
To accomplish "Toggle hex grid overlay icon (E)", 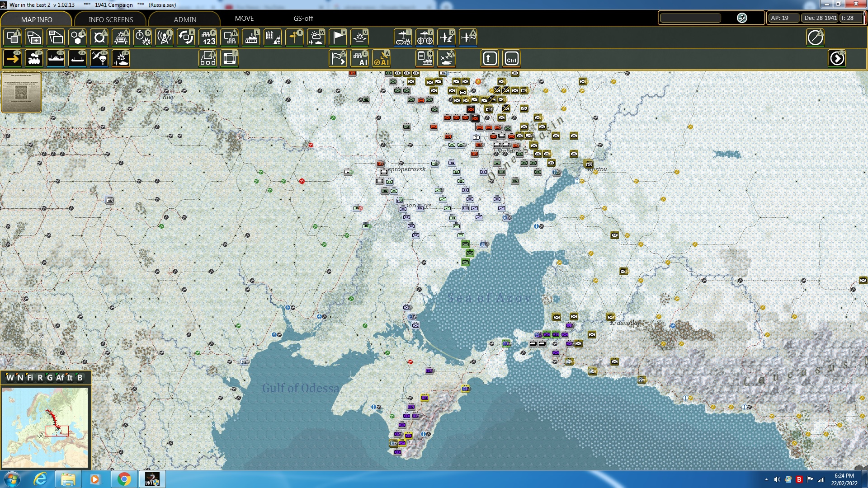I will (78, 38).
